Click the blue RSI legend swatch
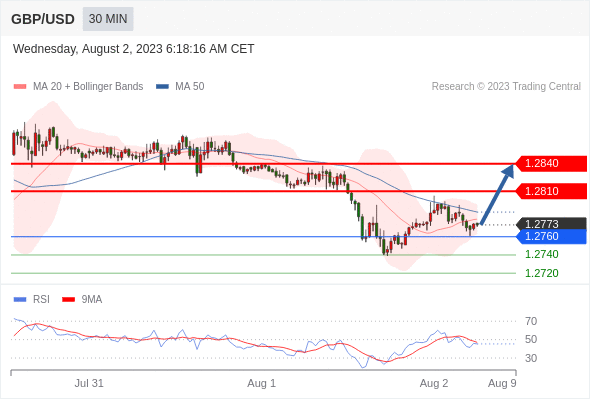The height and width of the screenshot is (400, 590). click(20, 300)
